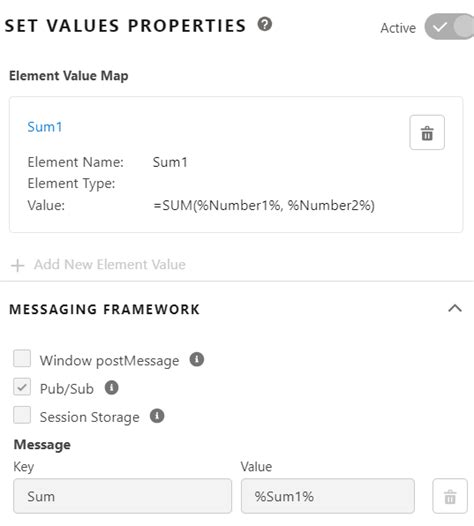Uncheck the Pub/Sub checkbox
This screenshot has width=474, height=526.
click(22, 387)
